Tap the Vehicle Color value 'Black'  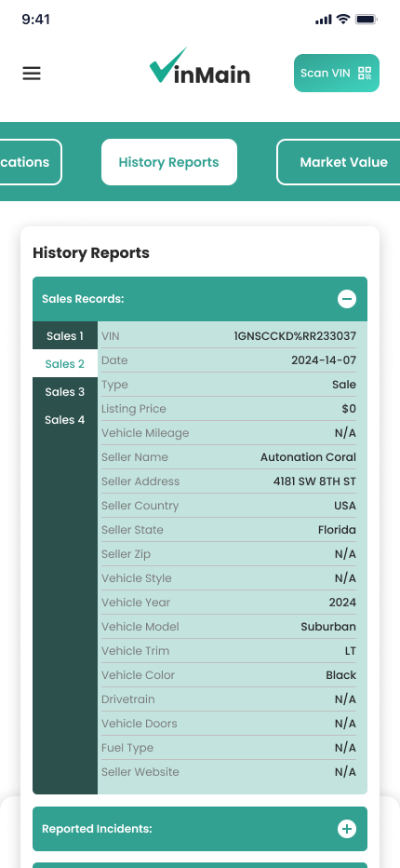click(340, 675)
